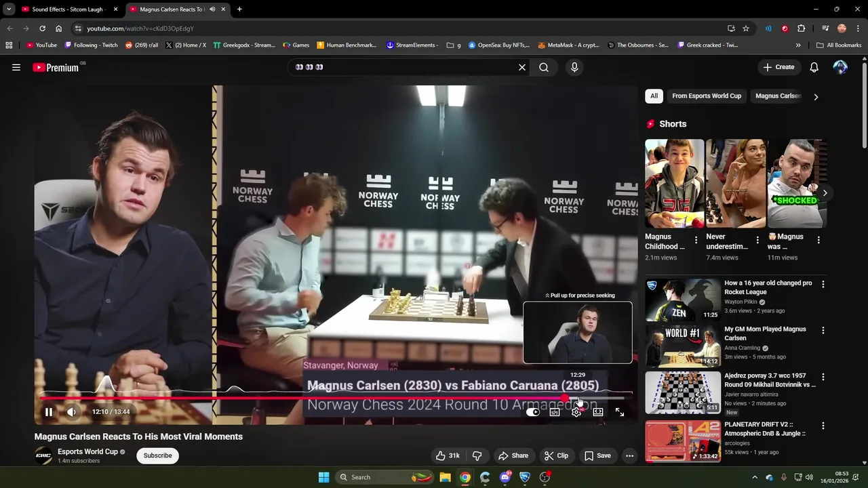Open options for Magnus was short
Image resolution: width=868 pixels, height=488 pixels.
(x=818, y=240)
